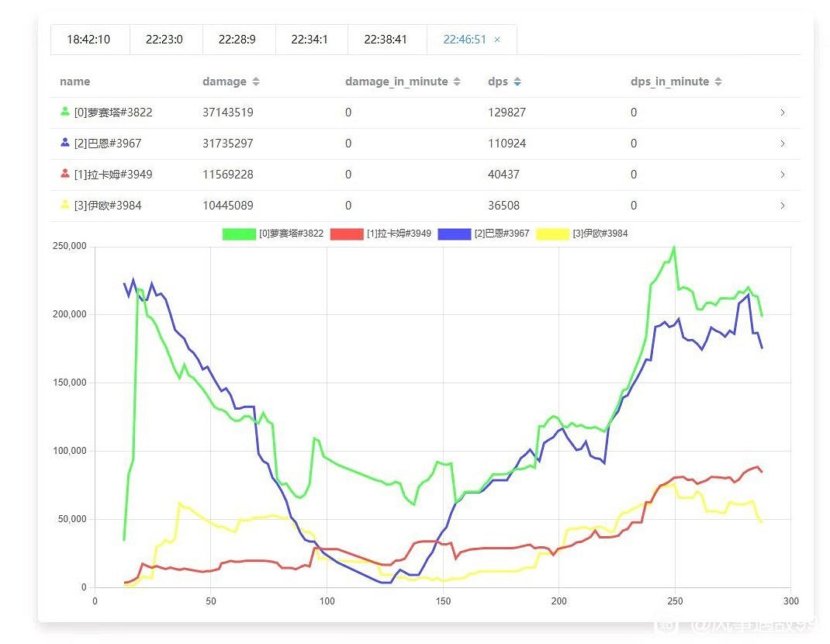The image size is (830, 644).
Task: Sort by dps_in_minute column arrows
Action: 718,81
